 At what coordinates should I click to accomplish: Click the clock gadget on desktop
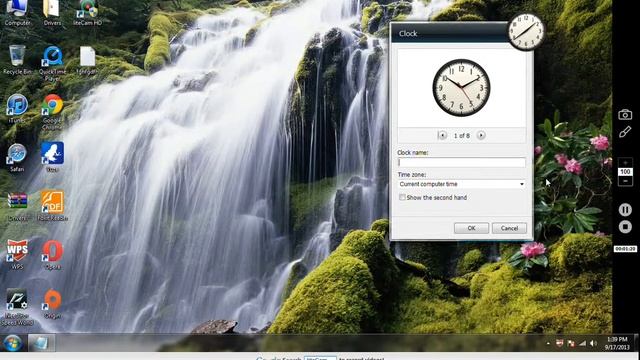click(526, 31)
